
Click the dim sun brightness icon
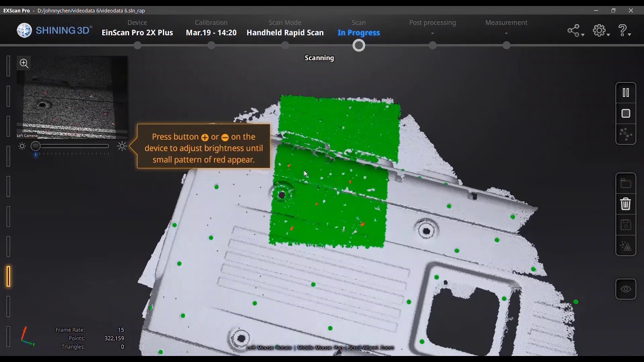tap(22, 146)
